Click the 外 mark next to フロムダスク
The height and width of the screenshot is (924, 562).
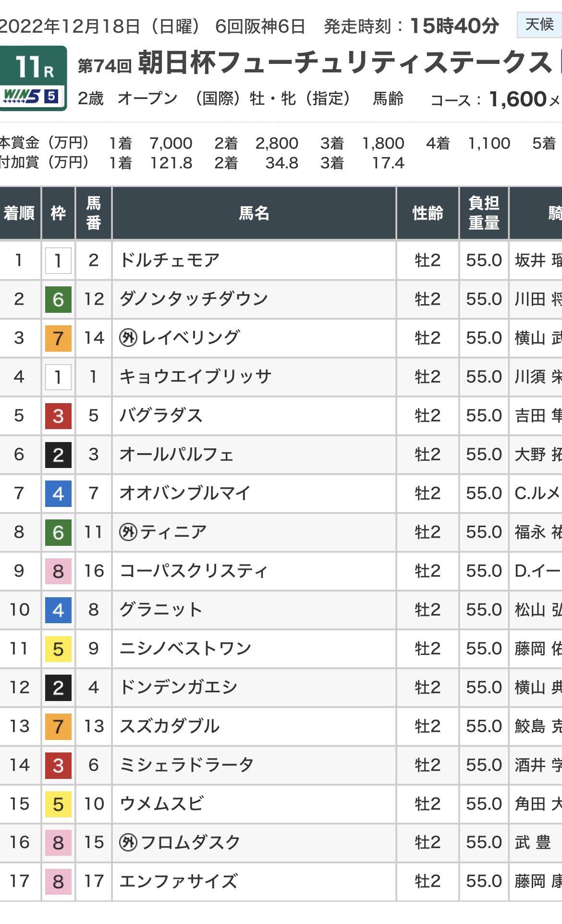pos(128,842)
